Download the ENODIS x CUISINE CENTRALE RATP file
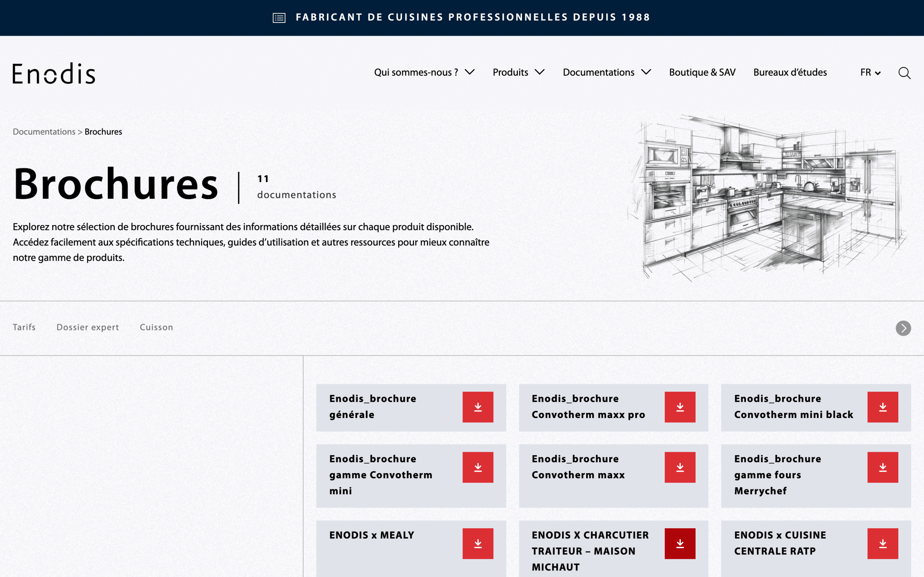The height and width of the screenshot is (577, 924). tap(883, 543)
